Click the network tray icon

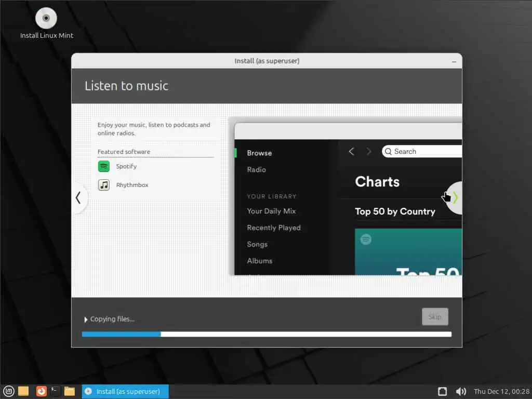pyautogui.click(x=443, y=392)
